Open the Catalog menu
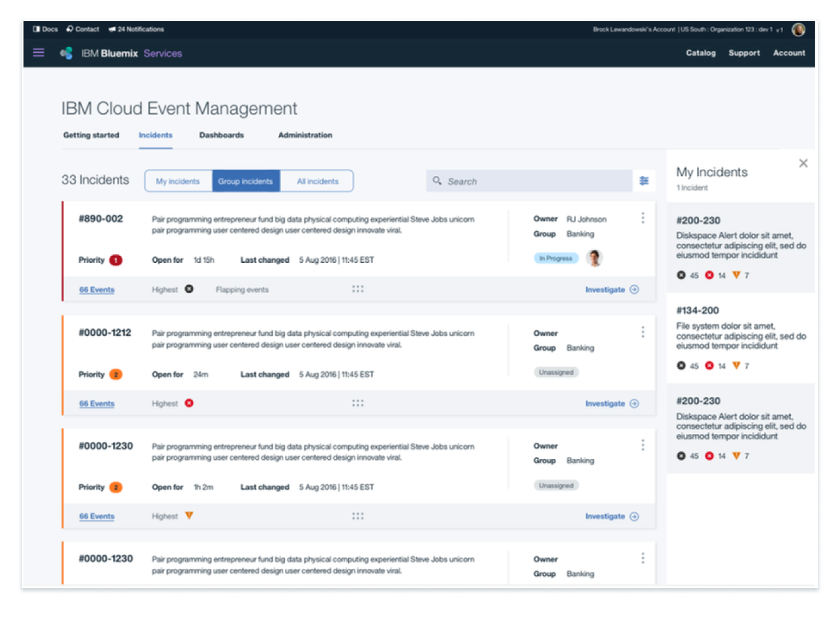 [701, 53]
